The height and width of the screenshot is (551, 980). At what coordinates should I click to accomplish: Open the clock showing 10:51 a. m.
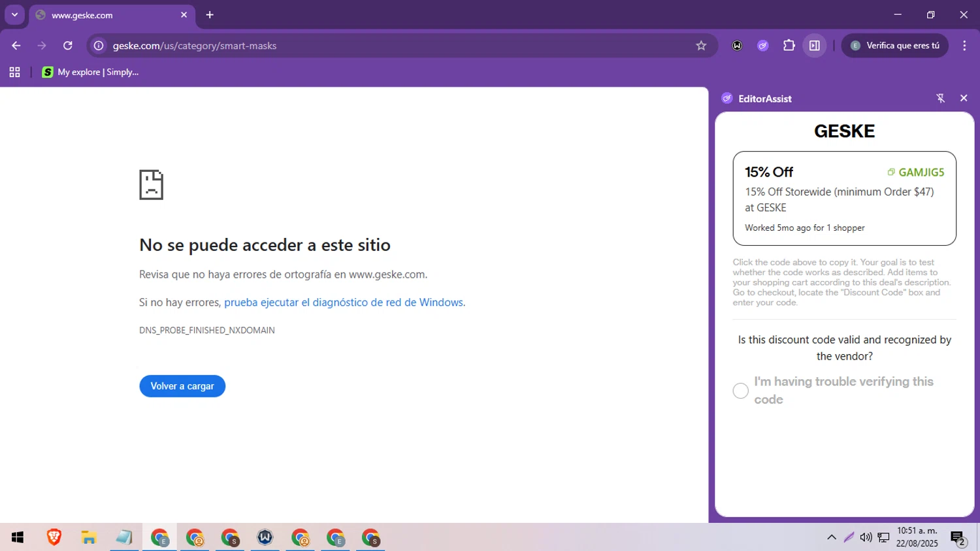click(917, 537)
